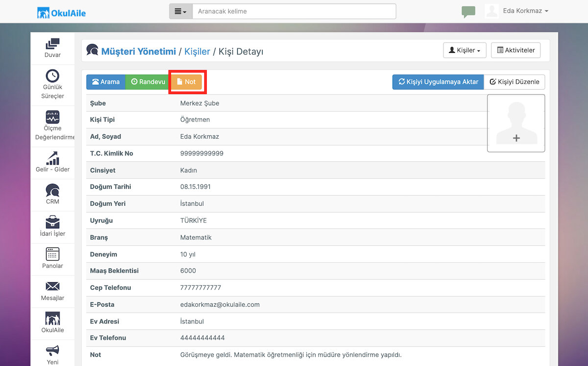The image size is (588, 366).
Task: Click the Maaş Beklentisi label
Action: click(x=114, y=271)
